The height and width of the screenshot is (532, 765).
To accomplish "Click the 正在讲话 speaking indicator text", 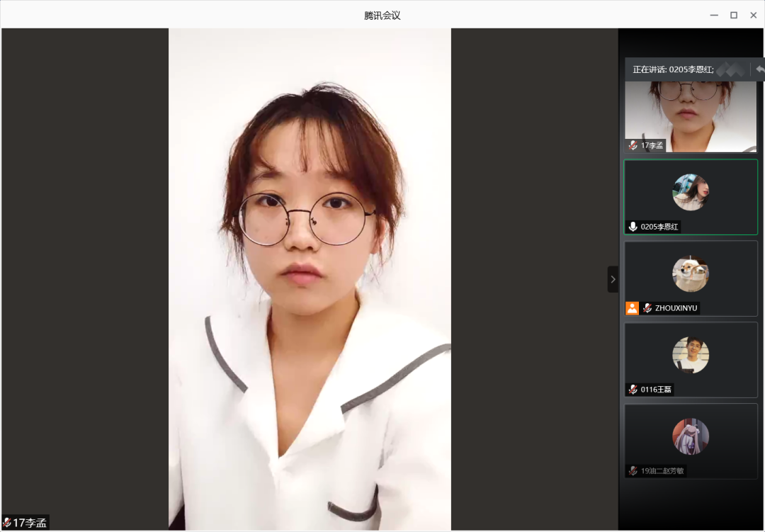I will coord(673,69).
